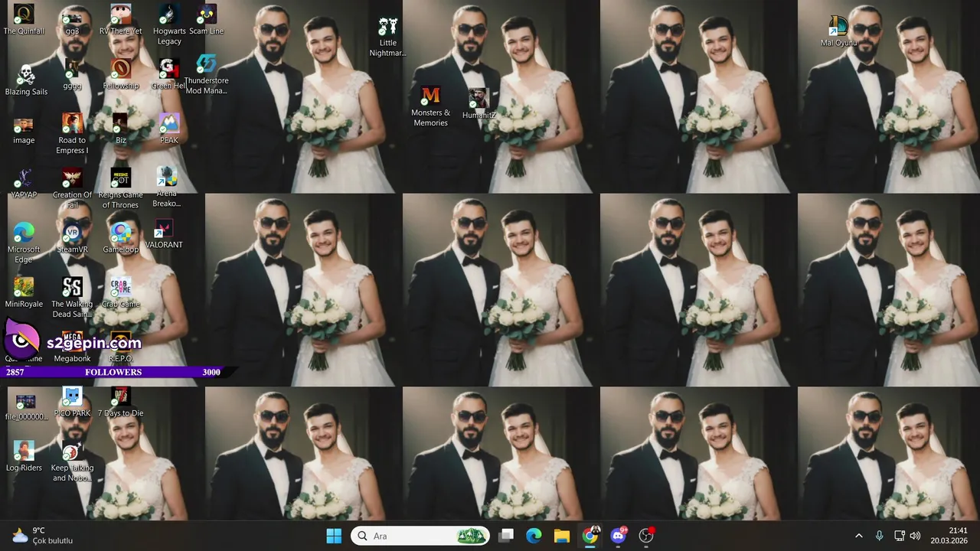Open Microsoft Edge from taskbar
The image size is (980, 551).
point(534,536)
